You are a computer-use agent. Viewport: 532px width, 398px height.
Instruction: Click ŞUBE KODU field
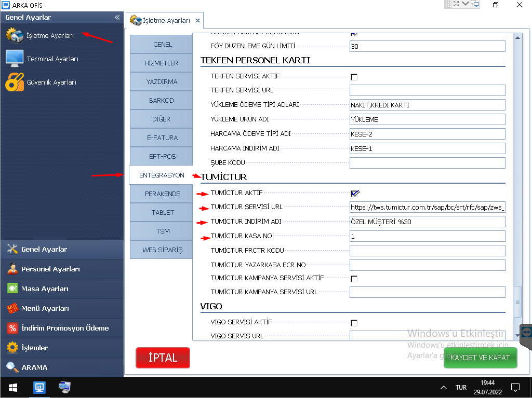click(x=427, y=163)
